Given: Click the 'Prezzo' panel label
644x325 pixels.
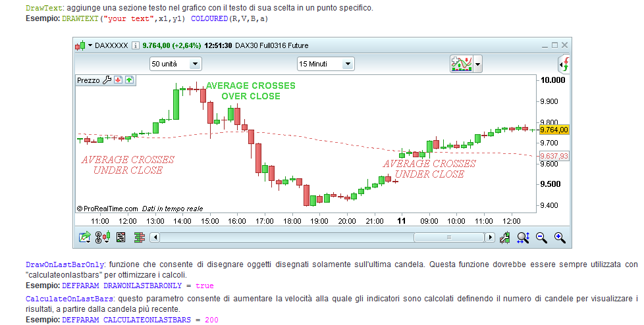Looking at the screenshot, I should (x=88, y=80).
